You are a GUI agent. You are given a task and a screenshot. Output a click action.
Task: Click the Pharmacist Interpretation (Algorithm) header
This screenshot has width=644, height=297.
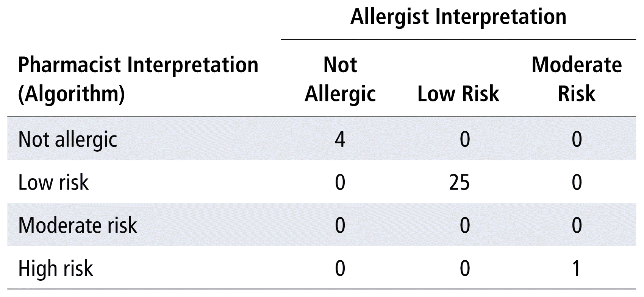pos(138,79)
